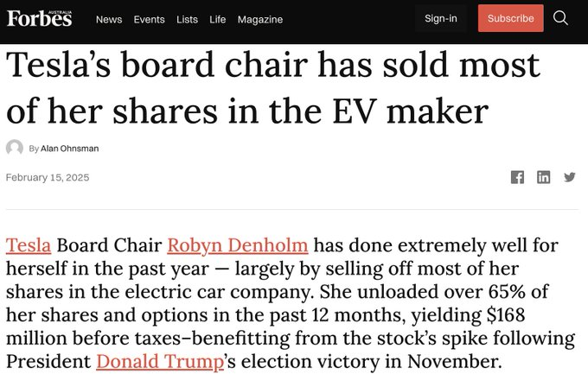Screen dimensions: 588x387
Task: Click the Forbes Australia logo
Action: click(40, 18)
